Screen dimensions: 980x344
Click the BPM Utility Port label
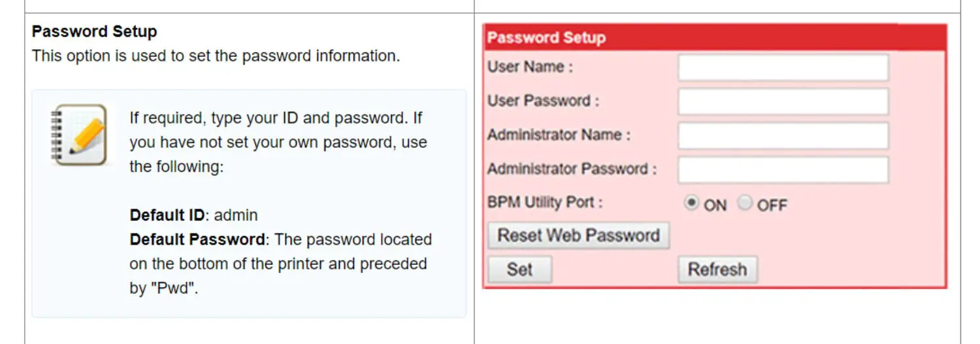(545, 203)
